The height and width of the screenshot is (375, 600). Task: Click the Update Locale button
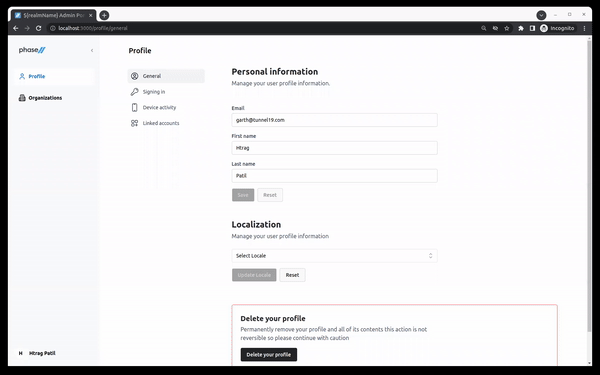pyautogui.click(x=254, y=275)
